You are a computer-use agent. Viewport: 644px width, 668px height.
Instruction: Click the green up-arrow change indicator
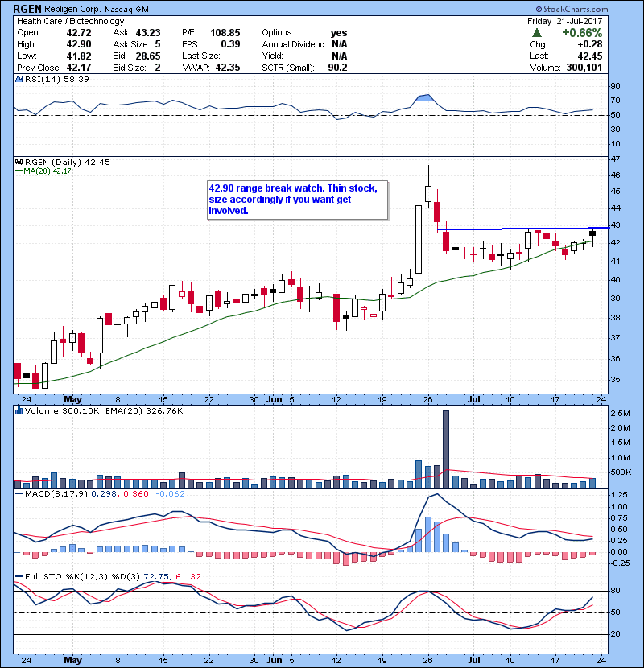537,33
